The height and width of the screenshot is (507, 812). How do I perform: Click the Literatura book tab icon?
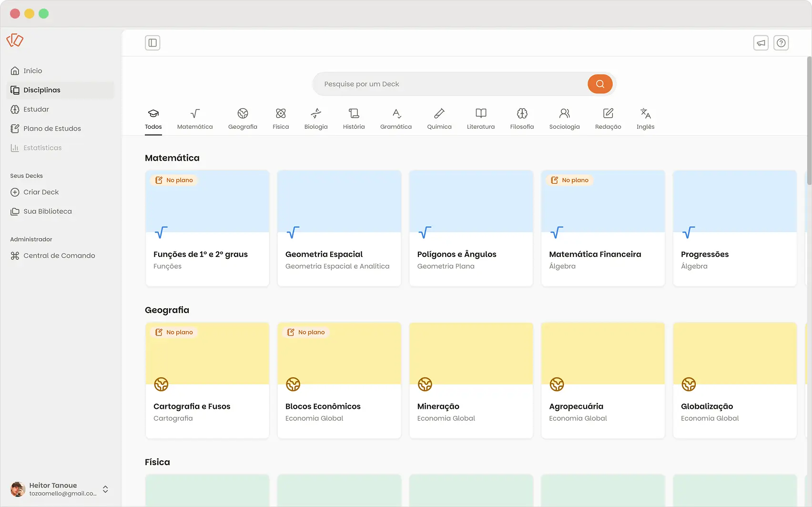481,113
